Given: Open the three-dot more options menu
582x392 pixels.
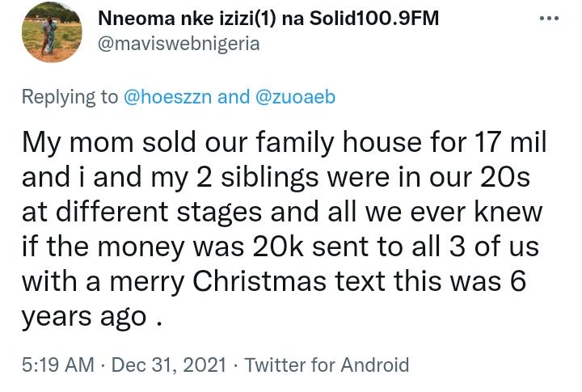Looking at the screenshot, I should [549, 19].
